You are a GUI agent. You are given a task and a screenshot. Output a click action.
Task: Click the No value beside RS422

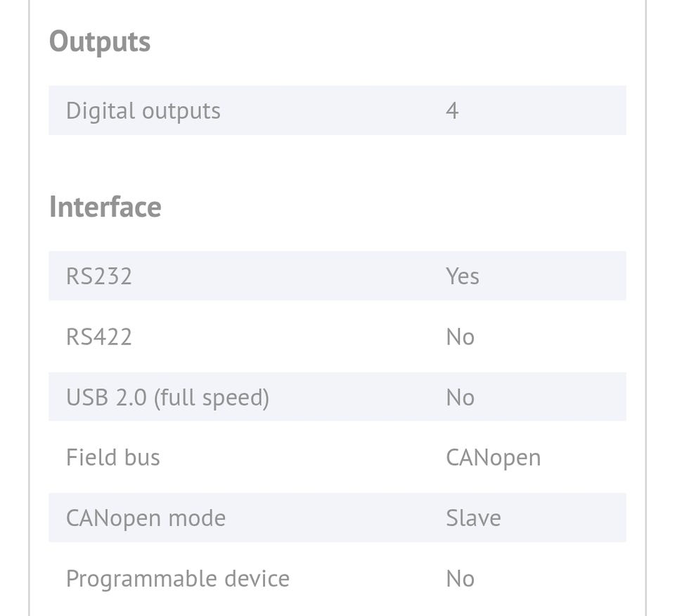click(461, 337)
